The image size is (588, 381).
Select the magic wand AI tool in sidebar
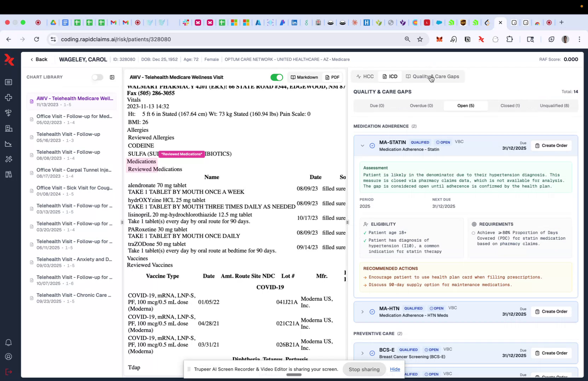pos(9,159)
